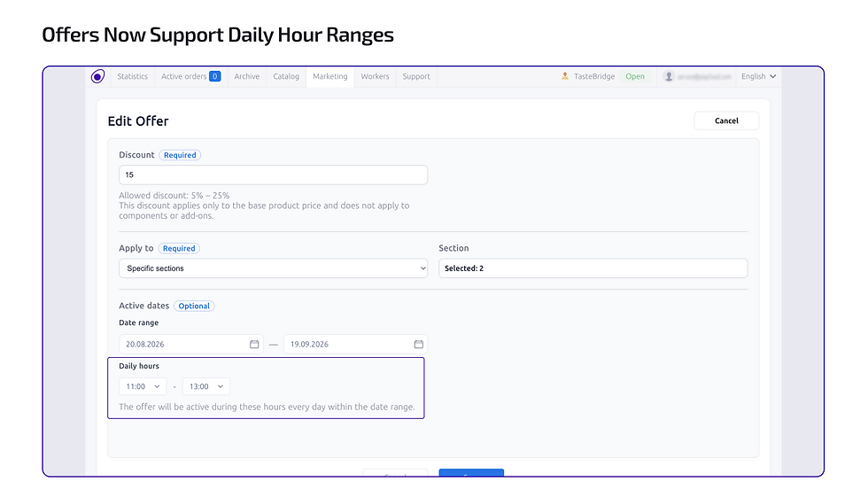Open the end date calendar icon
The height and width of the screenshot is (497, 868).
(418, 345)
